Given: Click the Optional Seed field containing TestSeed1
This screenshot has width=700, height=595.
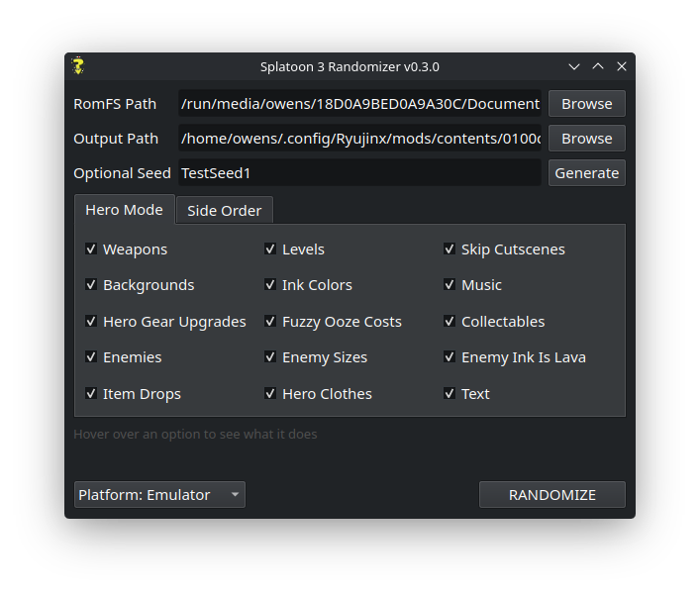Looking at the screenshot, I should 359,172.
